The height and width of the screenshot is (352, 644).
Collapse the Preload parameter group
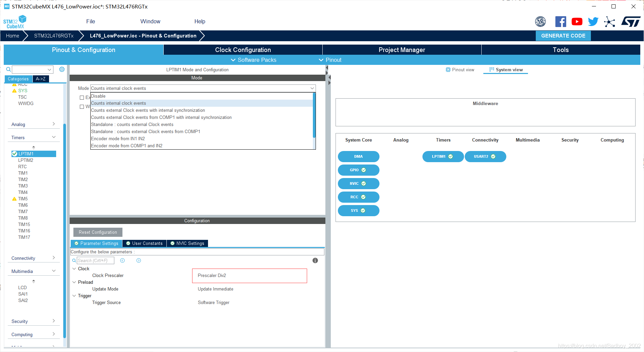pyautogui.click(x=74, y=282)
